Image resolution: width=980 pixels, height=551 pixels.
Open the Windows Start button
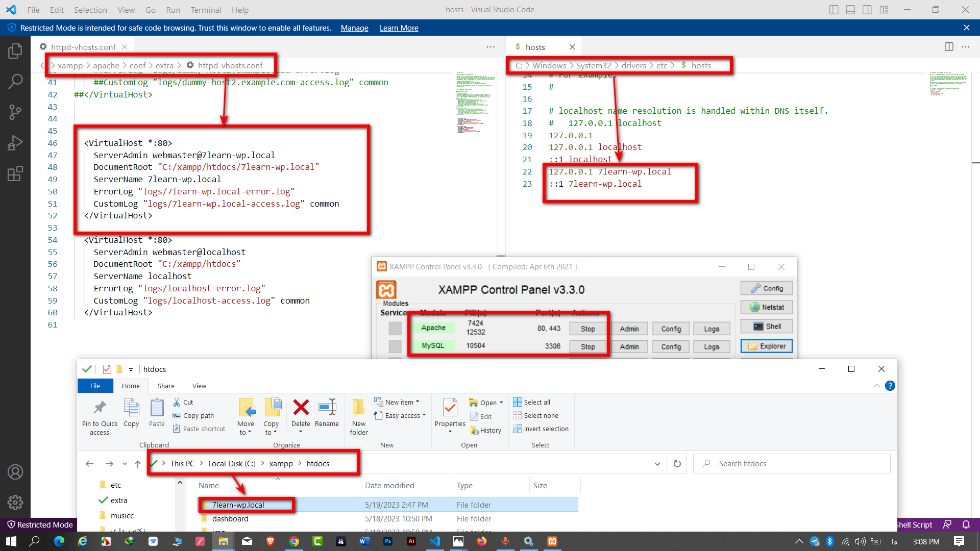coord(11,541)
